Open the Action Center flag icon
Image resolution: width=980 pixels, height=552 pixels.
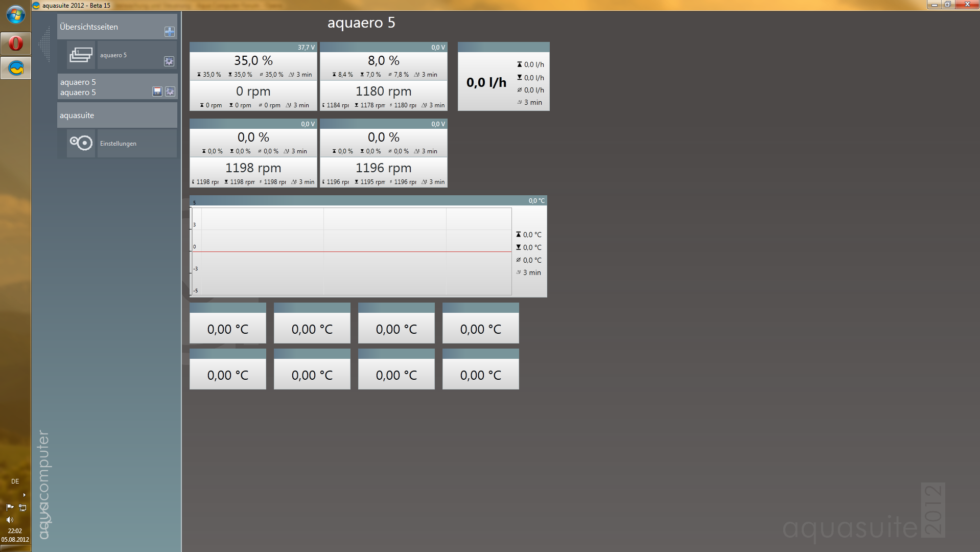(x=10, y=508)
